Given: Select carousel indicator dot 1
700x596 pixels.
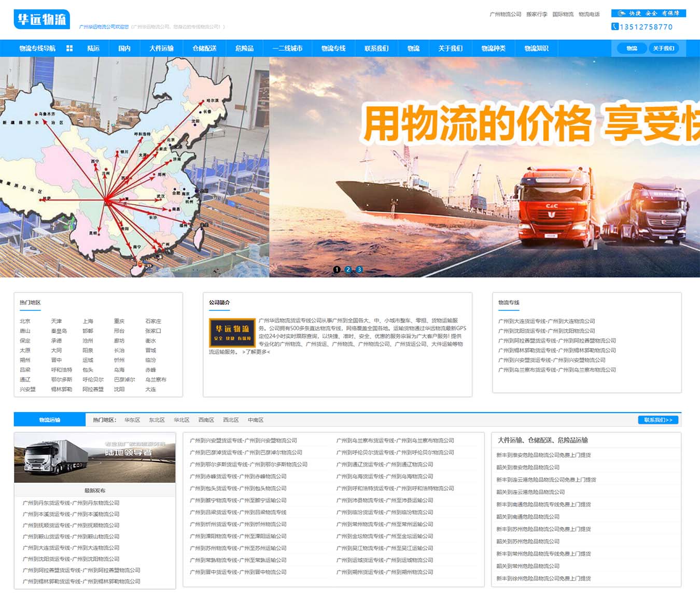Looking at the screenshot, I should [x=337, y=269].
